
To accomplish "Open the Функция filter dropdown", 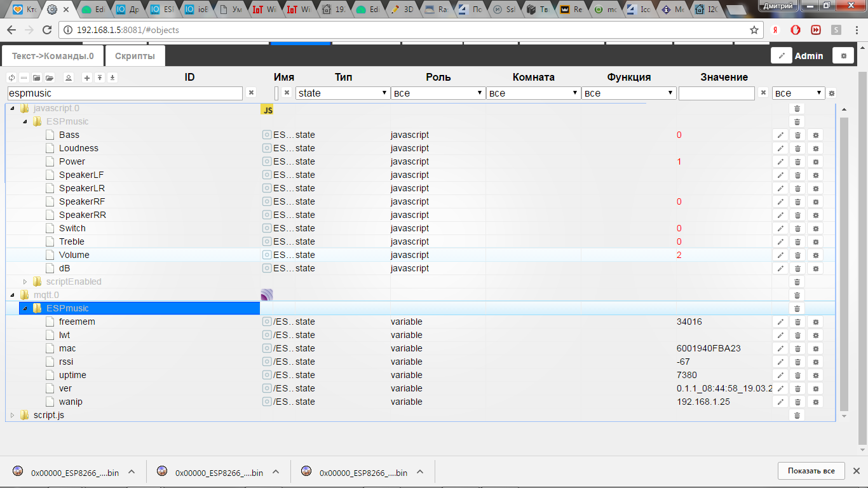I will click(628, 93).
